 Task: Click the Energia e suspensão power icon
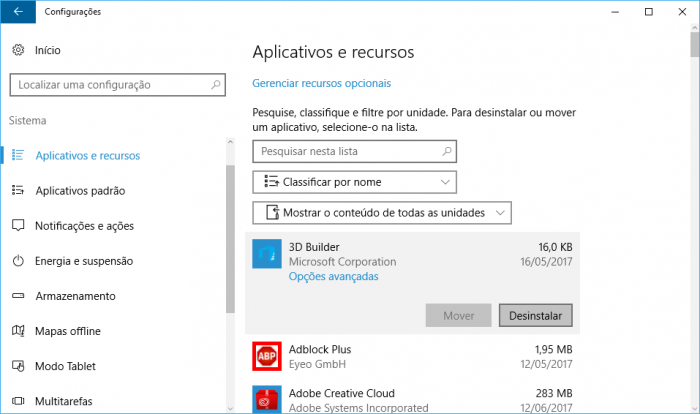point(18,260)
